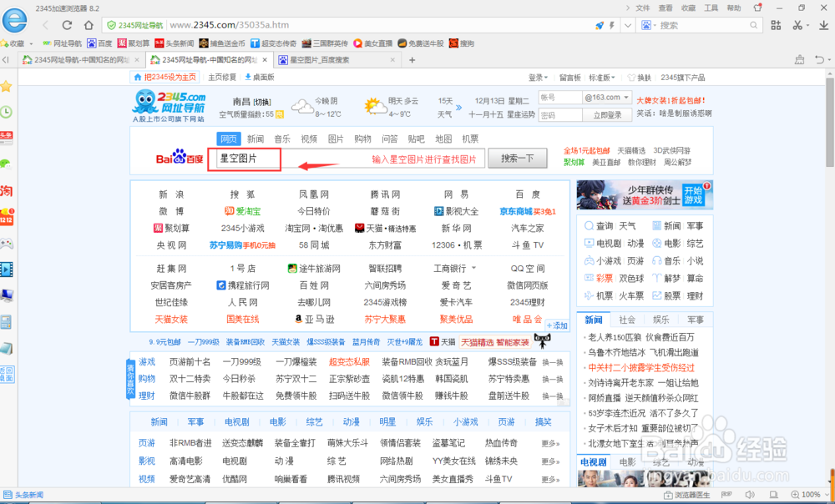Image resolution: width=835 pixels, height=504 pixels.
Task: Click the 帐号 account input field
Action: 559,98
